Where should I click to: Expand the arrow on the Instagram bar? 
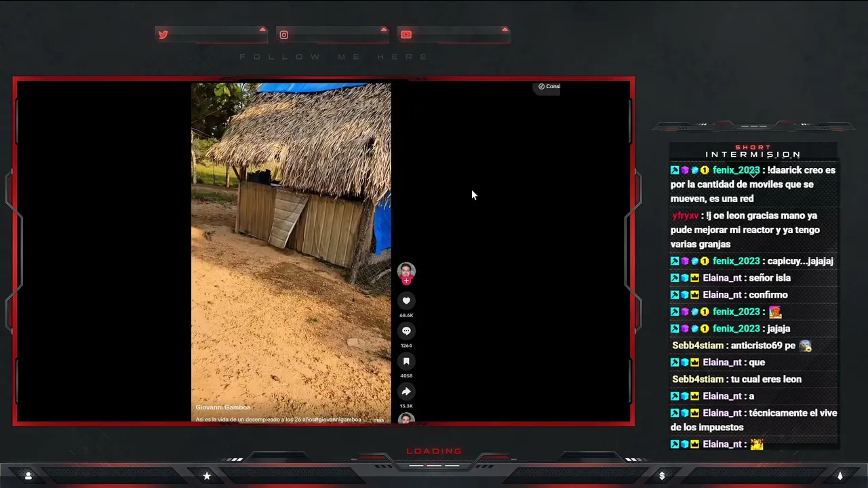384,29
